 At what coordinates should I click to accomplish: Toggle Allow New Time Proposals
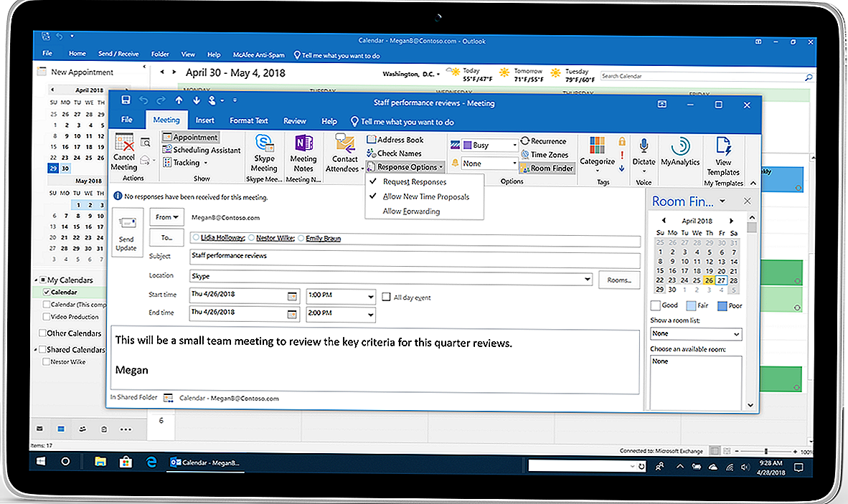pyautogui.click(x=425, y=196)
